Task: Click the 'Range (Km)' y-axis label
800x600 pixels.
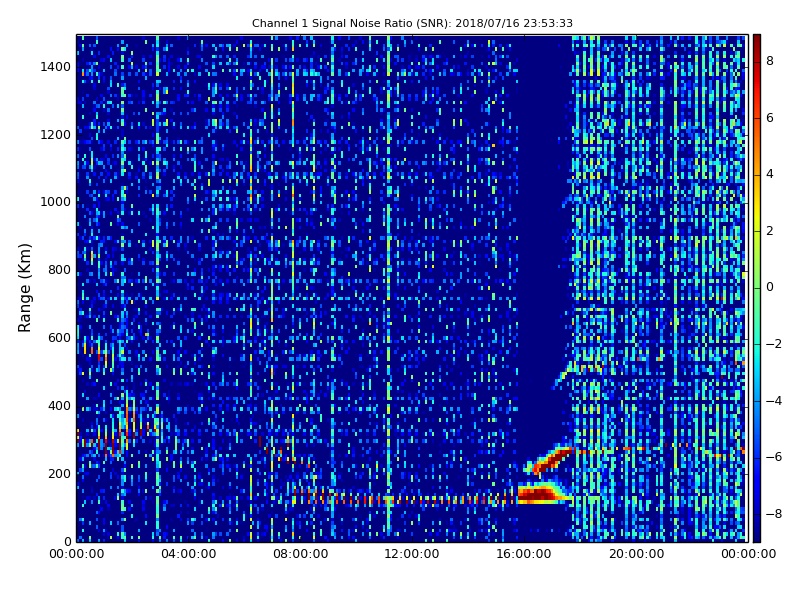Action: click(x=24, y=288)
